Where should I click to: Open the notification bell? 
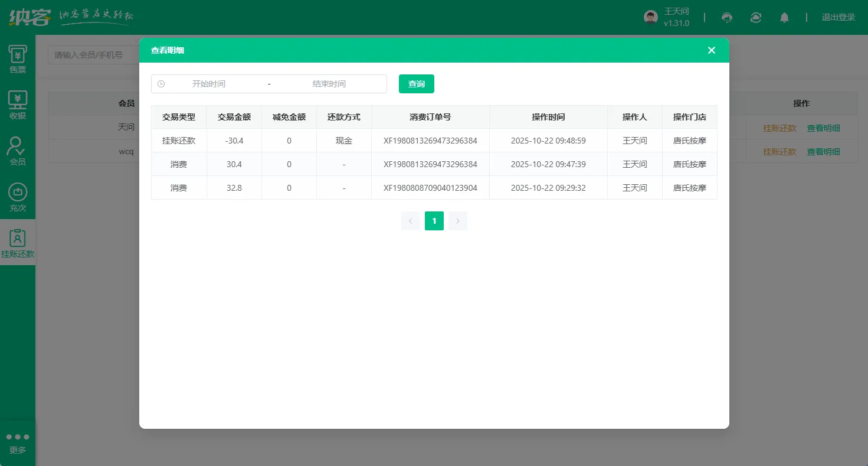(784, 18)
